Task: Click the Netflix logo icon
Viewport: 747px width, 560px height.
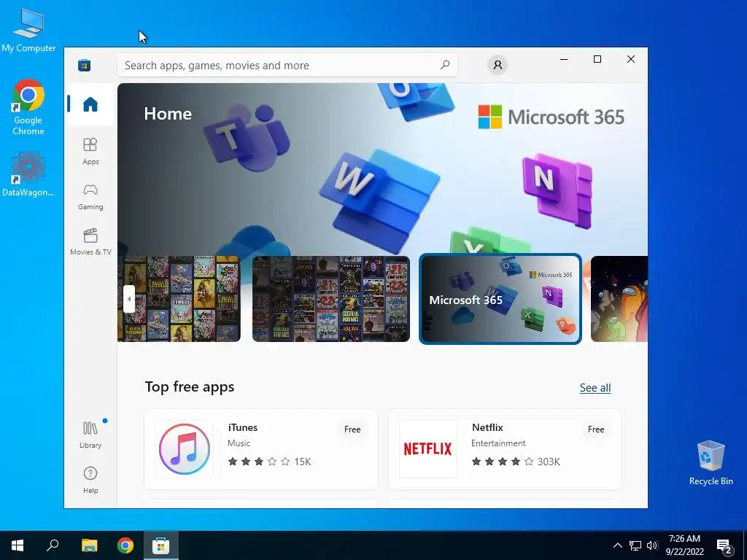Action: coord(427,449)
